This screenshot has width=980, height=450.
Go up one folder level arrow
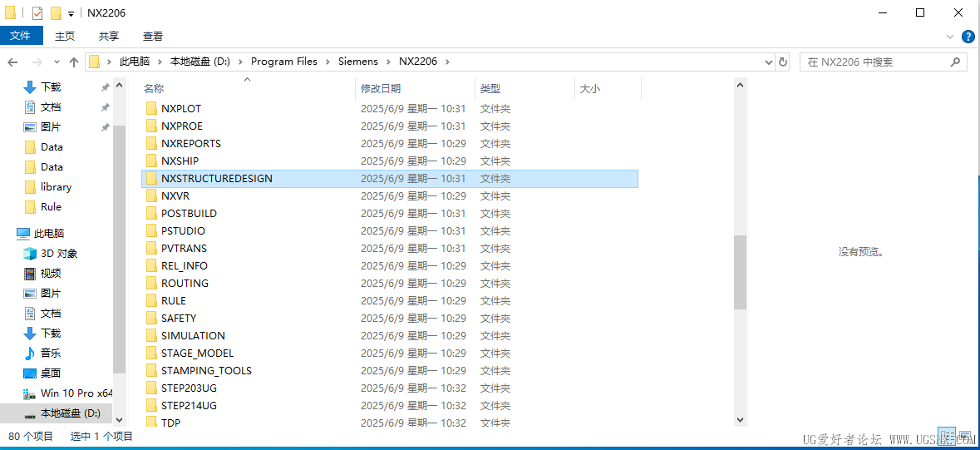tap(74, 62)
